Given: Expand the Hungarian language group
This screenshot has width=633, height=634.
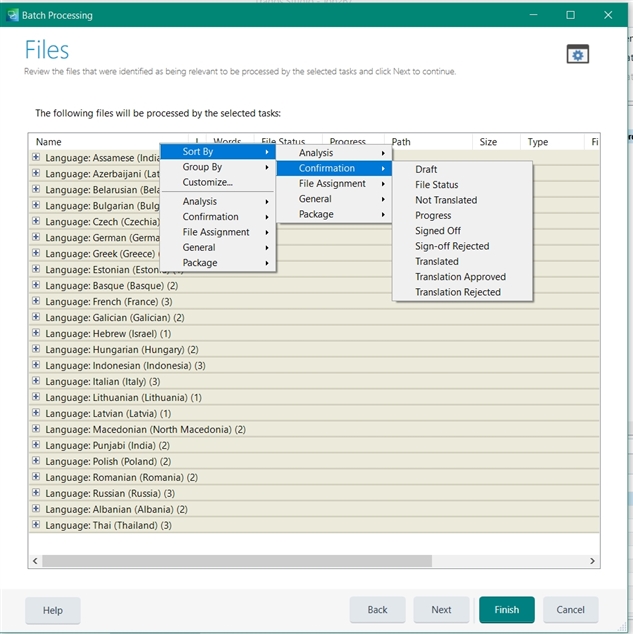Looking at the screenshot, I should (x=36, y=349).
